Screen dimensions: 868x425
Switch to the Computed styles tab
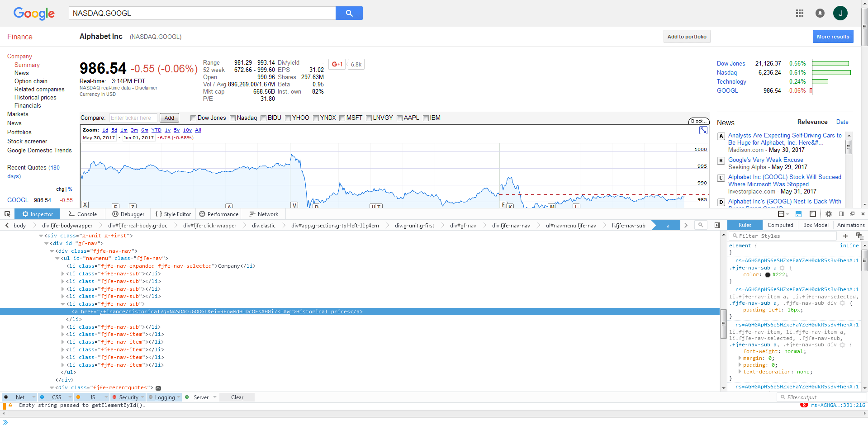[780, 225]
